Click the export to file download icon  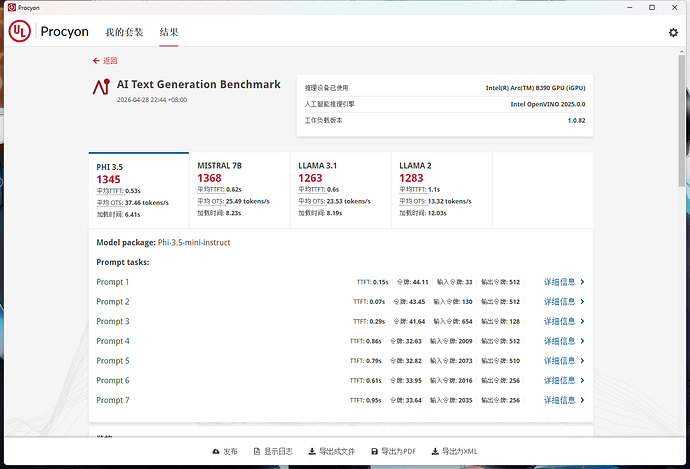[312, 451]
